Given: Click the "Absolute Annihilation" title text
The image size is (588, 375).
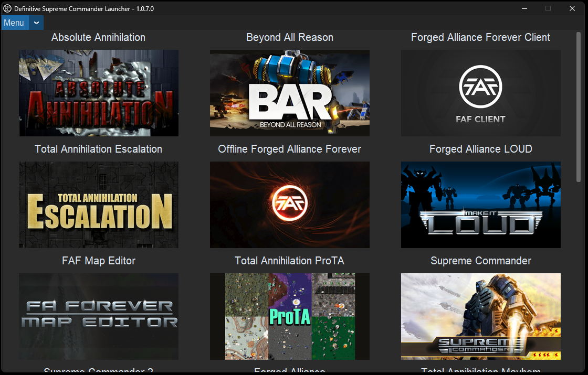Looking at the screenshot, I should click(98, 37).
